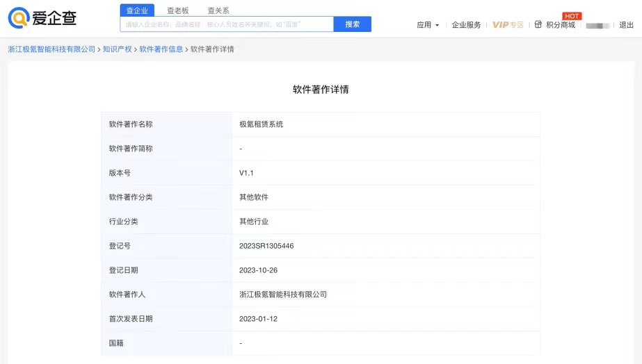
Task: Click 退出 to log out
Action: coord(626,25)
